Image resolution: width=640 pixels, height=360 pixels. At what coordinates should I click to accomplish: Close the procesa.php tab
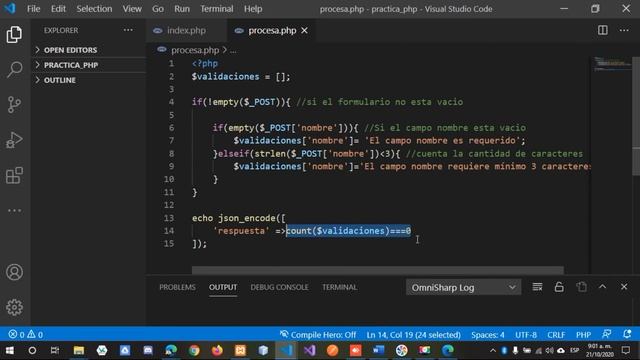[304, 31]
